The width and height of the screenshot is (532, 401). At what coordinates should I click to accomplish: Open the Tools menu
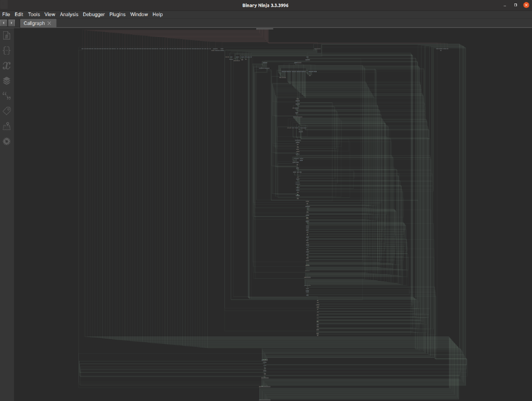point(34,14)
